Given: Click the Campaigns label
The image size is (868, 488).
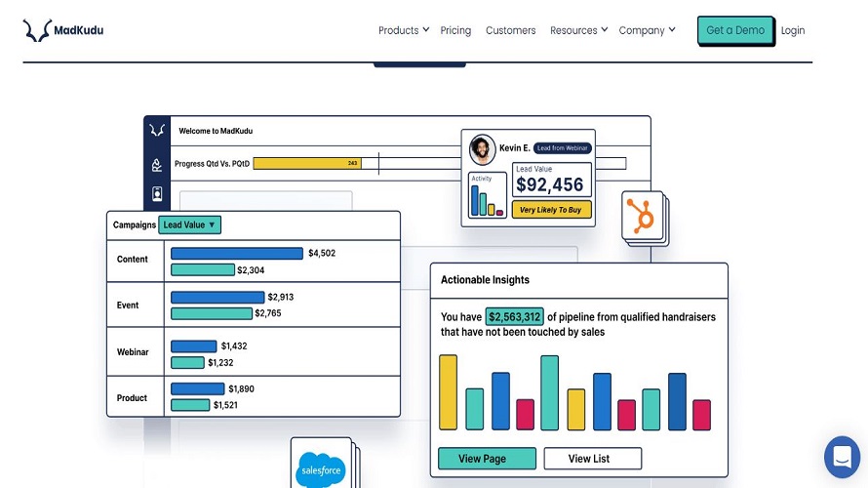Looking at the screenshot, I should click(x=135, y=224).
